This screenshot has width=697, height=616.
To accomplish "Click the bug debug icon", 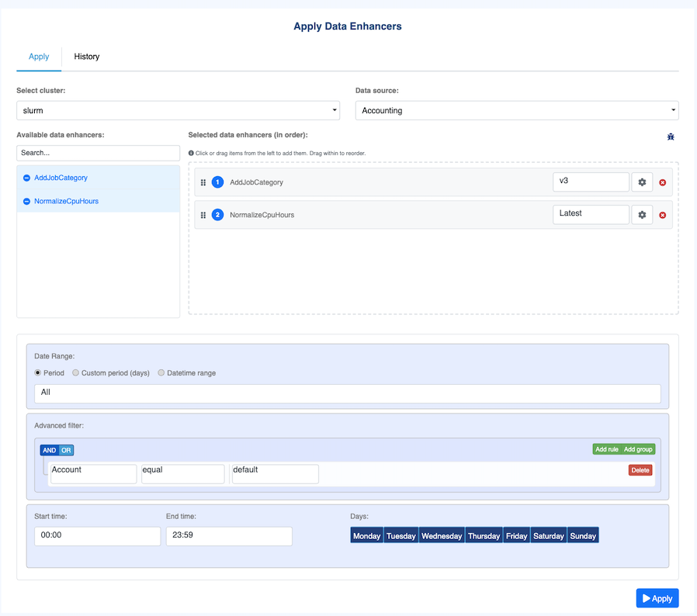I will pos(671,137).
